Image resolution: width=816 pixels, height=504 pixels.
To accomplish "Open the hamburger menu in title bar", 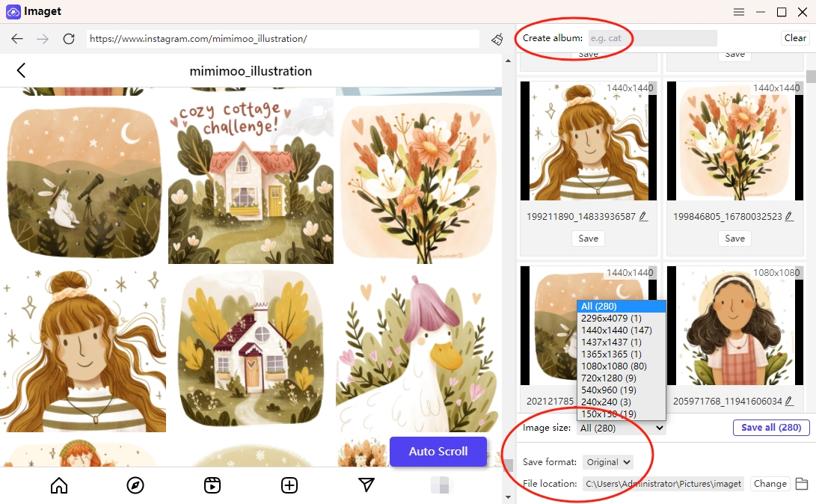I will 738,11.
